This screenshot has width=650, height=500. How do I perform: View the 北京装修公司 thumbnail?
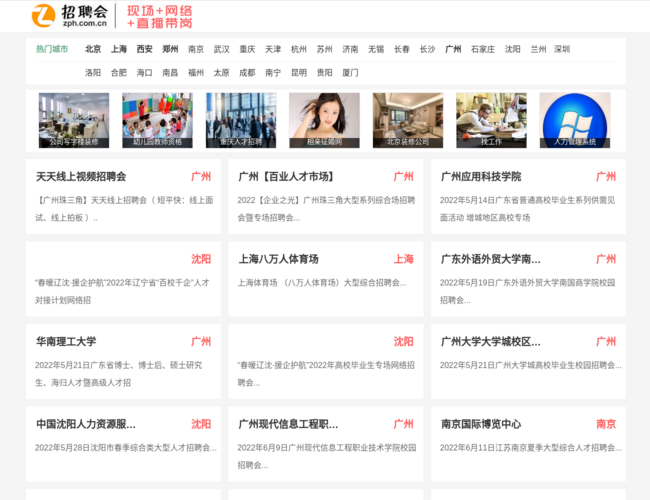click(408, 120)
